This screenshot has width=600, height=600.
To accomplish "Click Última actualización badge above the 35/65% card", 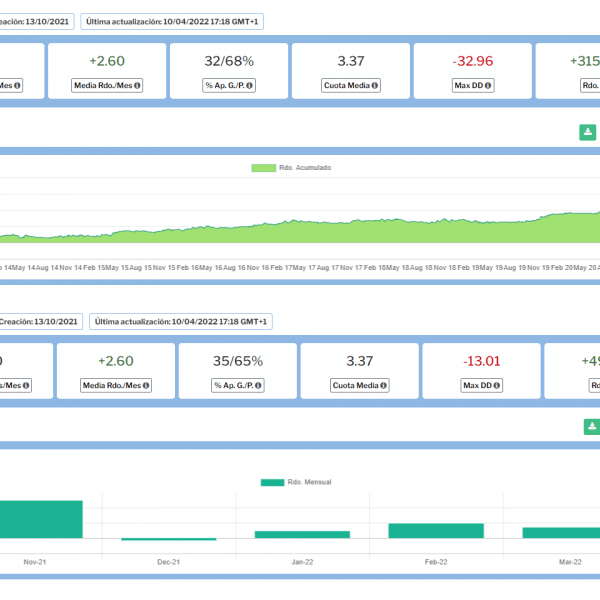I will pos(181,321).
